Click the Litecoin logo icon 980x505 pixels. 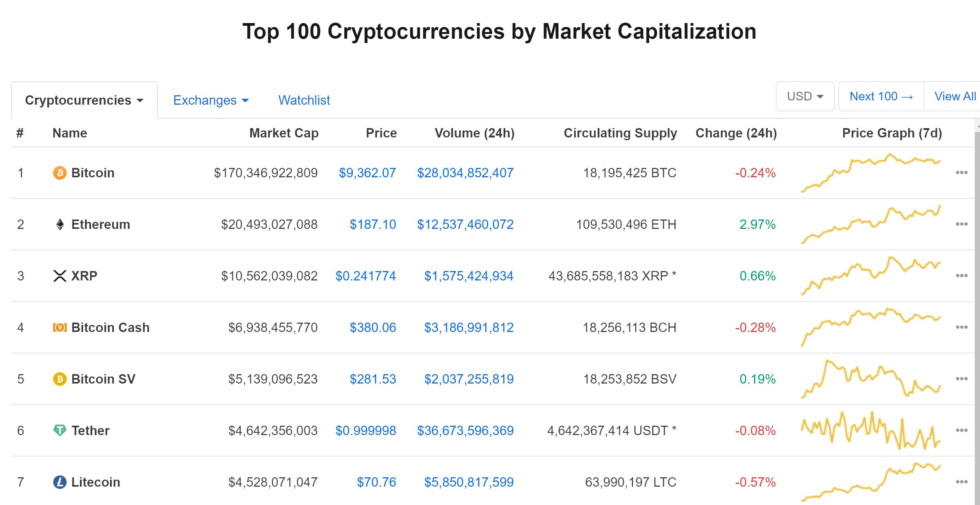pyautogui.click(x=60, y=482)
